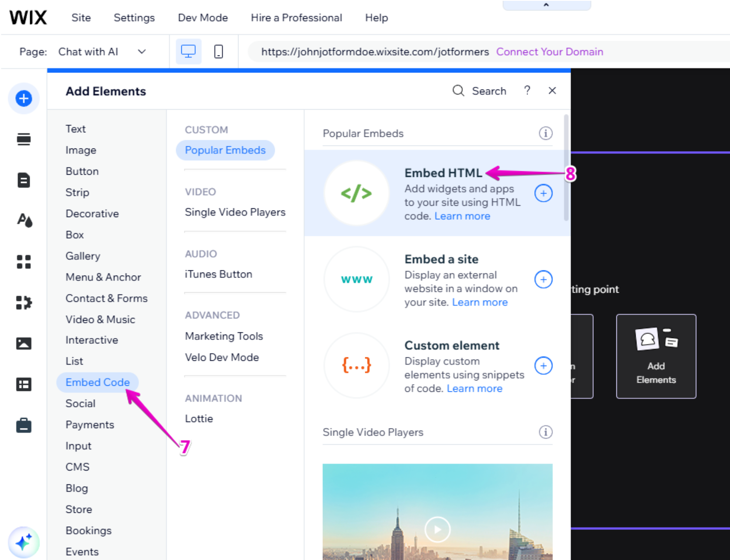Screen dimensions: 730x560
Task: Enable desktop editing view
Action: 188,51
